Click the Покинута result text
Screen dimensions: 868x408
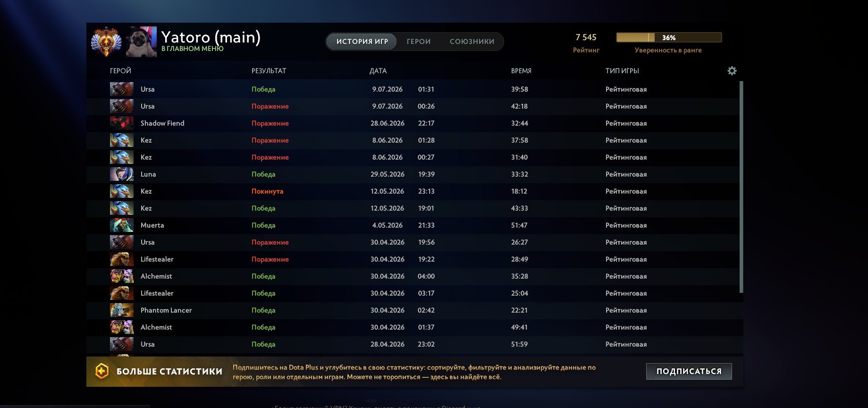267,191
